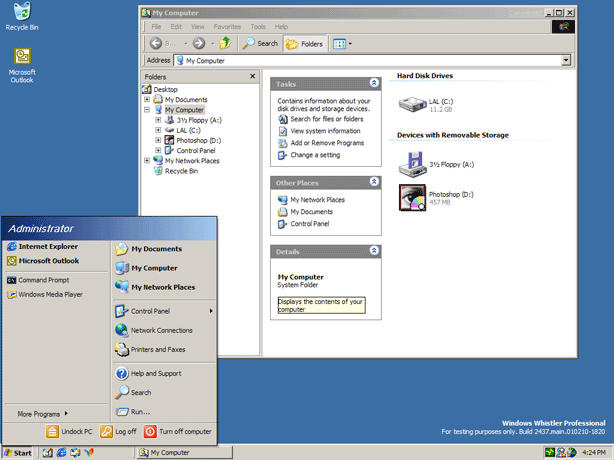Open the Favorites menu

(227, 27)
